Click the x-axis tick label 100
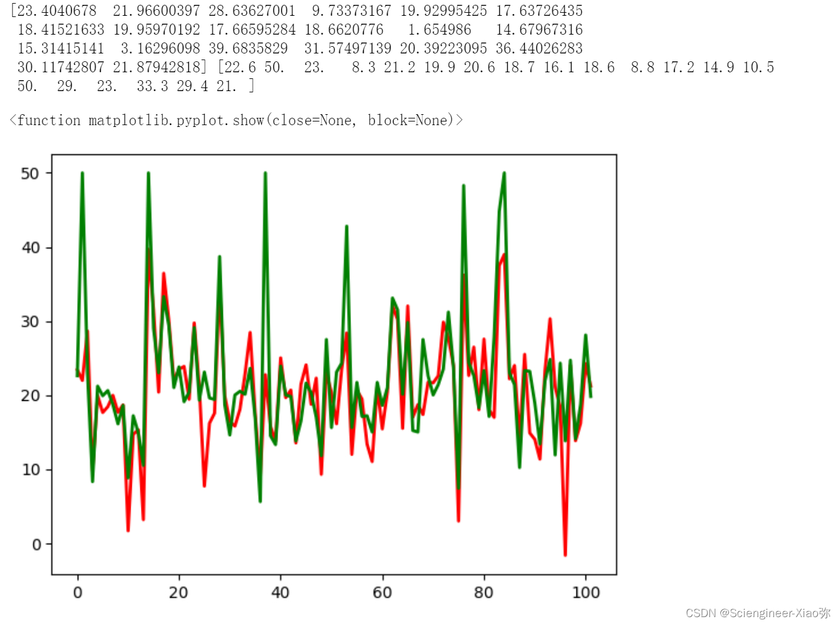The height and width of the screenshot is (625, 840). (586, 593)
